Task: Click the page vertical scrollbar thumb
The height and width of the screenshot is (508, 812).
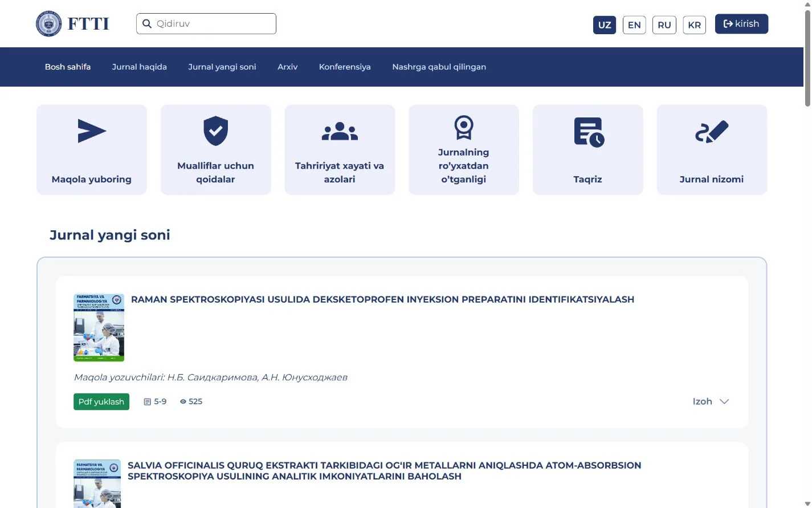Action: 807,57
